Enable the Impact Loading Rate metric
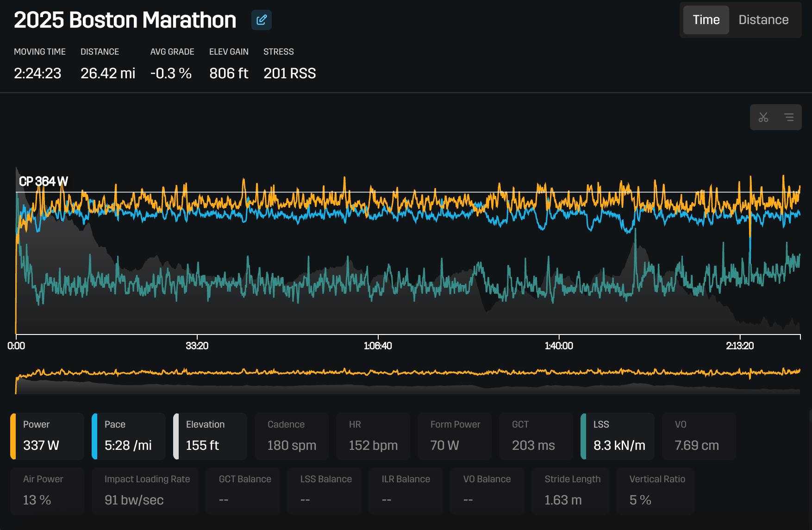812x530 pixels. [145, 491]
